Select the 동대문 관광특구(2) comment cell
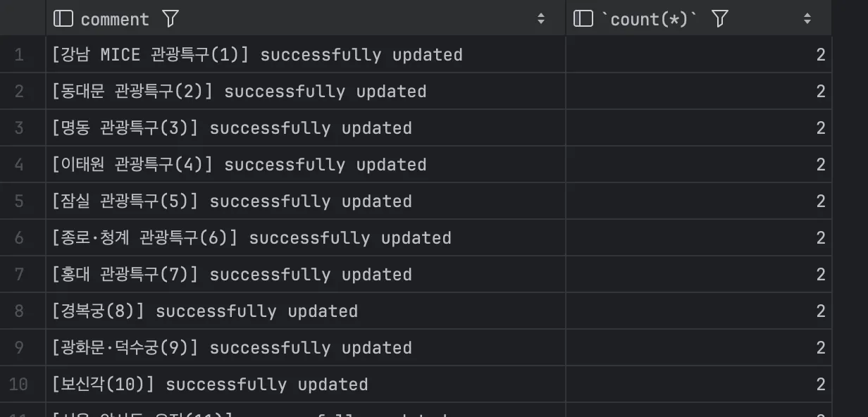868x417 pixels. [x=306, y=92]
